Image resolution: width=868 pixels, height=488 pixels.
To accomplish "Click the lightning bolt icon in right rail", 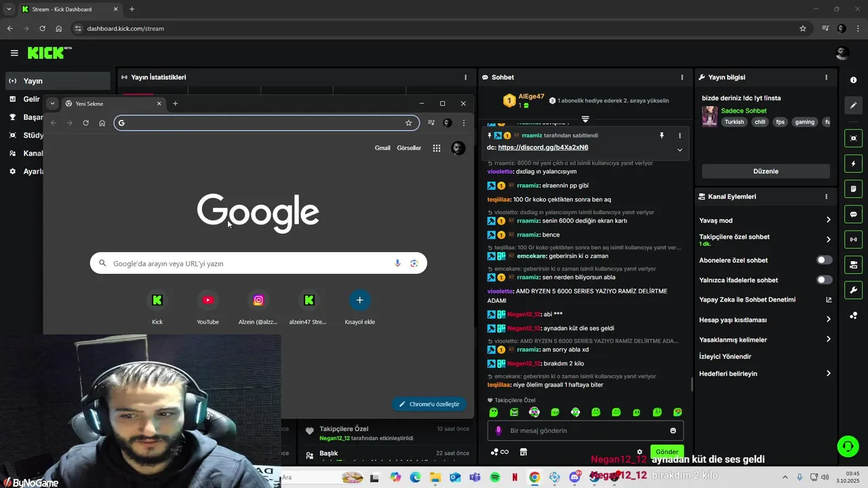I will [x=853, y=163].
